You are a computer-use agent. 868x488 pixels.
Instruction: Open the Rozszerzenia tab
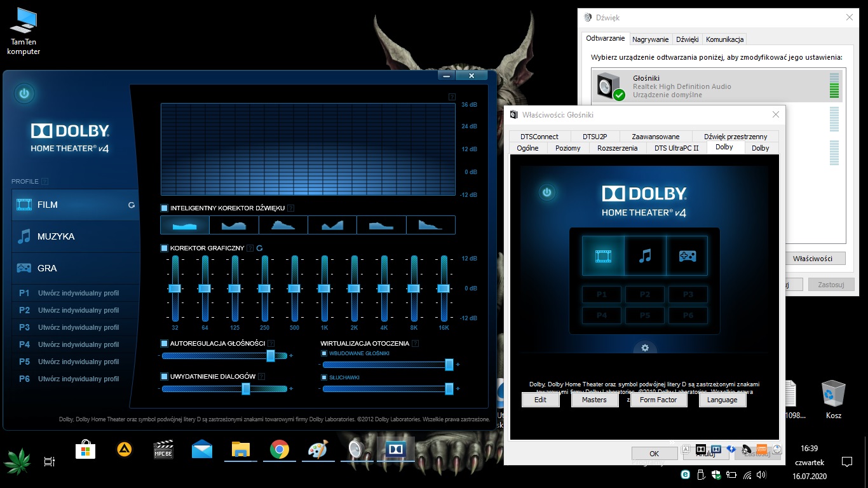coord(618,148)
